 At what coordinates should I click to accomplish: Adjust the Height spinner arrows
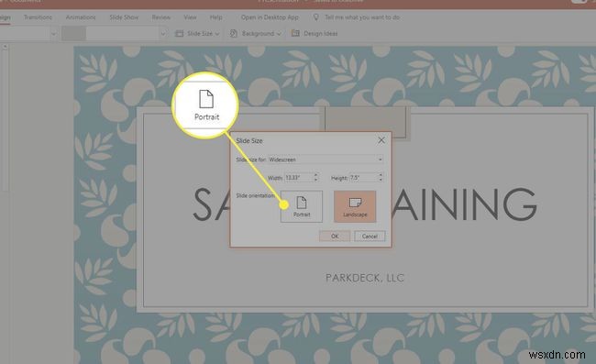click(x=381, y=178)
